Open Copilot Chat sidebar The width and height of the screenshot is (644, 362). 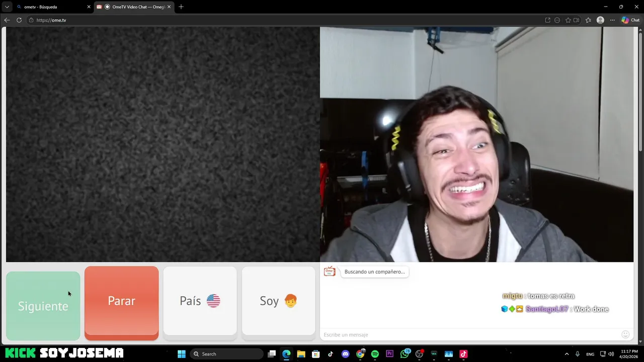click(x=630, y=20)
